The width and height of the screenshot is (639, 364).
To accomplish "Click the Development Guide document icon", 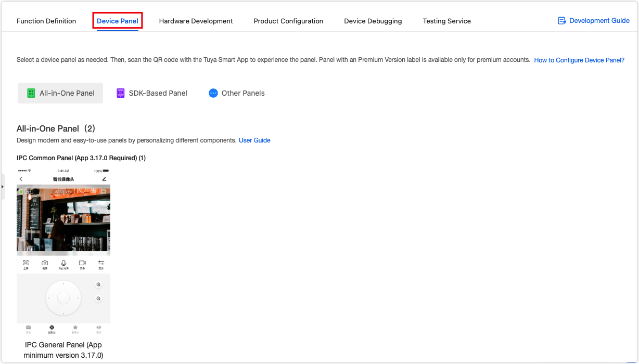I will point(561,20).
